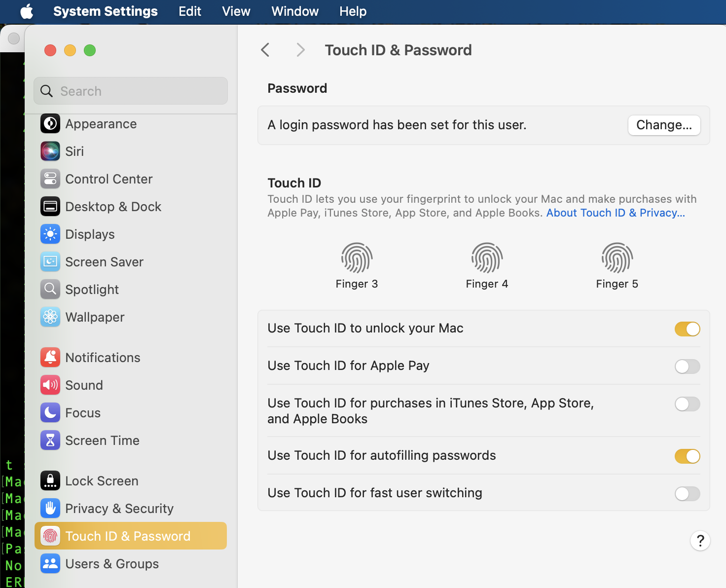The image size is (726, 588).
Task: Click the Focus label in sidebar
Action: tap(83, 413)
